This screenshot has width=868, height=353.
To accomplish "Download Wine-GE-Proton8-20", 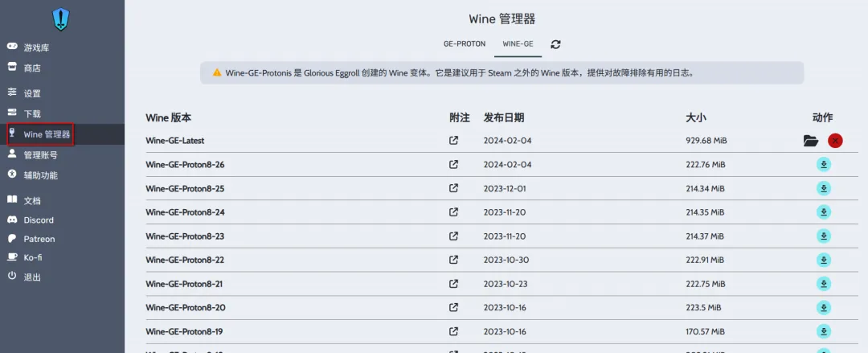I will [824, 307].
